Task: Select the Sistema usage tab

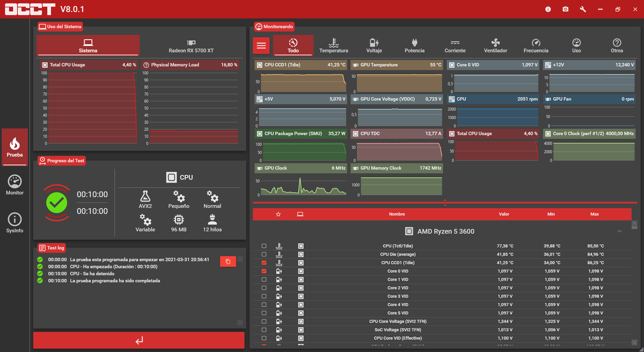Action: 88,45
